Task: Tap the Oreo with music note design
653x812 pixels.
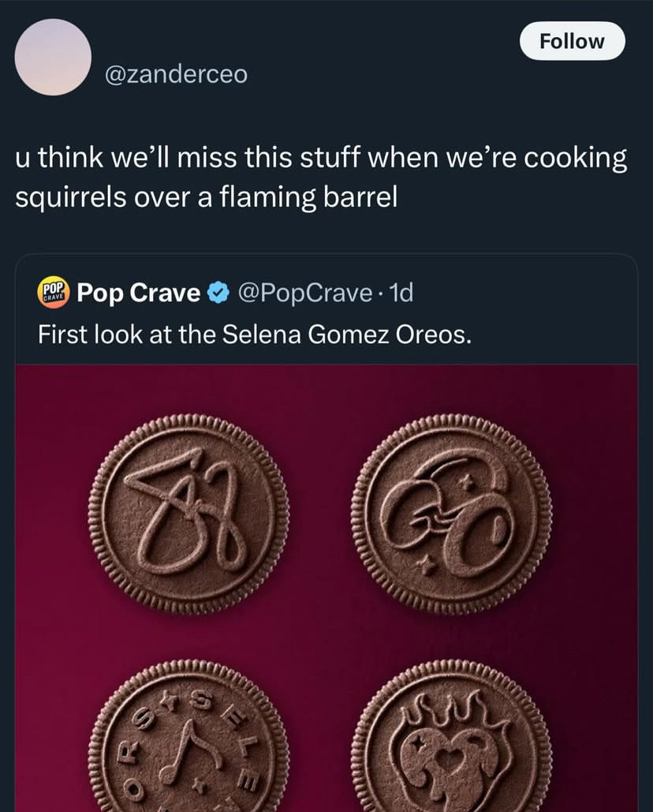Action: coord(188,735)
